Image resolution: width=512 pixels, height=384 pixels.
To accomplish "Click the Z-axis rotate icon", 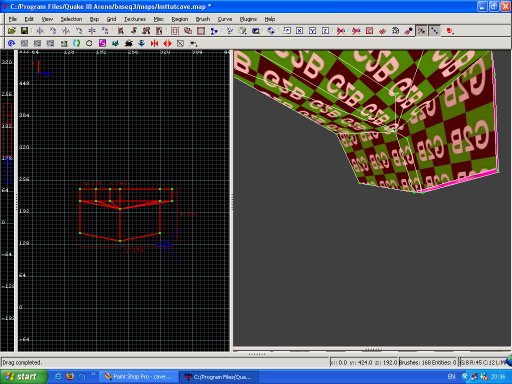I will click(105, 31).
